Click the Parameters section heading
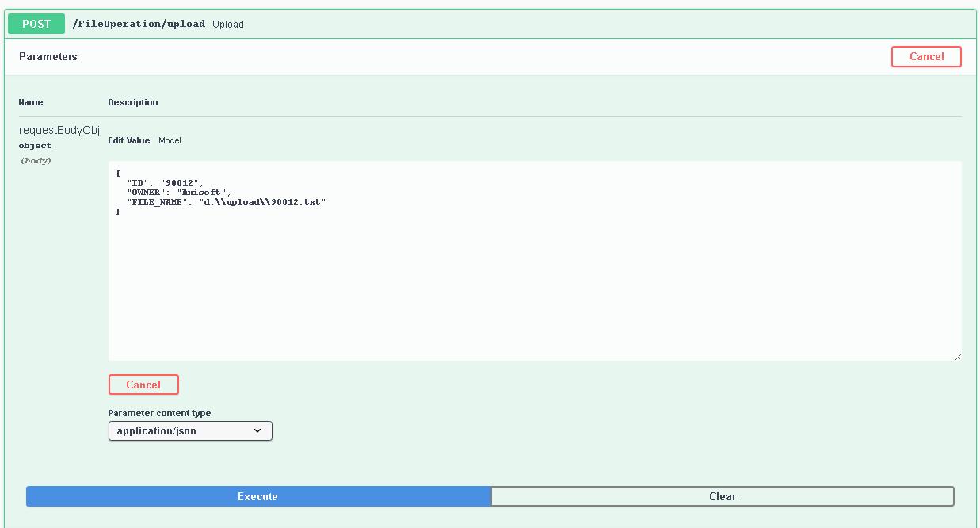The width and height of the screenshot is (980, 528). (x=48, y=57)
